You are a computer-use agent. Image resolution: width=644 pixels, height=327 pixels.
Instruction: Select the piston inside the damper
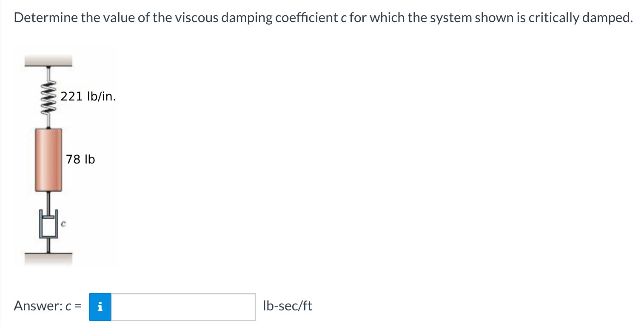coord(49,217)
